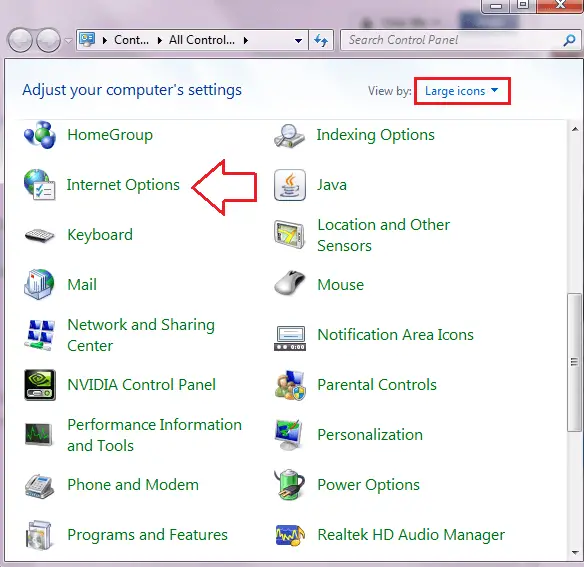Open the Internet Options link
The width and height of the screenshot is (584, 567).
[123, 185]
